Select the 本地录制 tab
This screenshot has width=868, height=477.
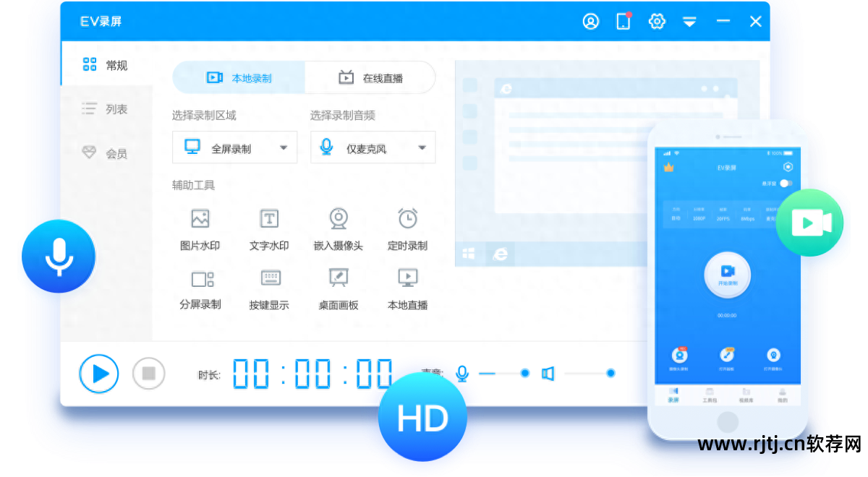tap(238, 77)
